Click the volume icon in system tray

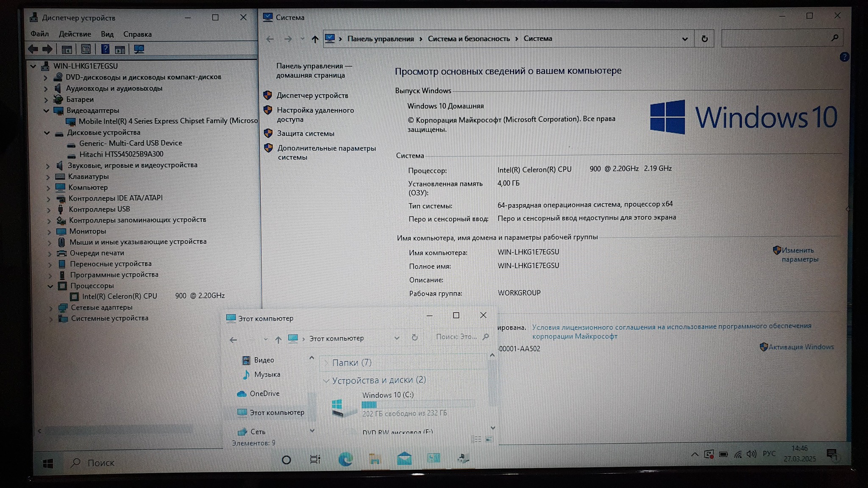point(751,454)
